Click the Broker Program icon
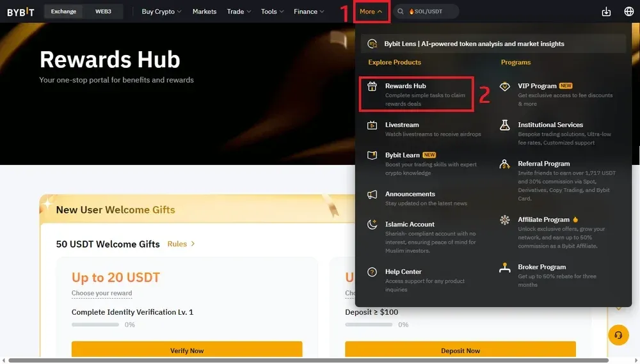The image size is (640, 364). coord(505,267)
